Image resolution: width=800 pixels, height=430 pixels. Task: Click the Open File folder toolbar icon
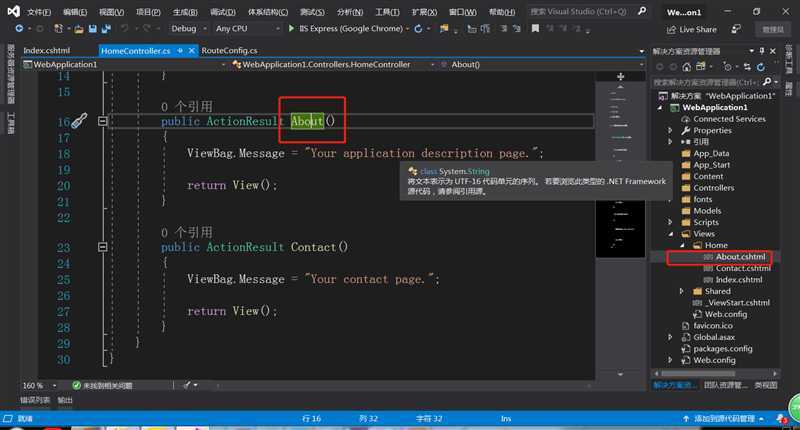pyautogui.click(x=79, y=29)
